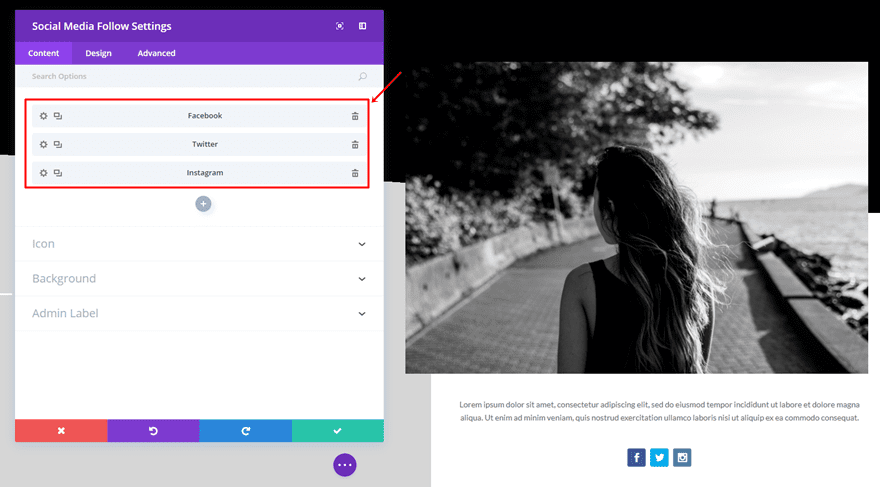The height and width of the screenshot is (487, 880).
Task: Open the purple three-dots builder menu
Action: coord(345,465)
